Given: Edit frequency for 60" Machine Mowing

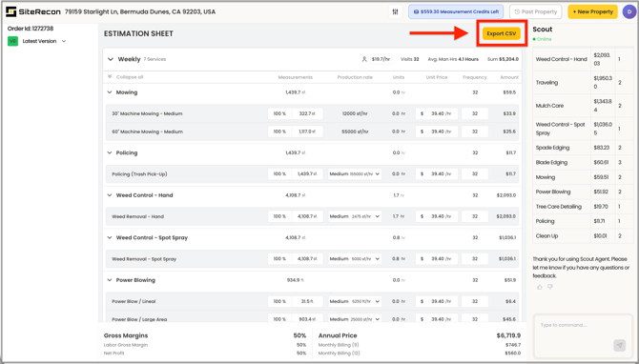Looking at the screenshot, I should point(475,131).
